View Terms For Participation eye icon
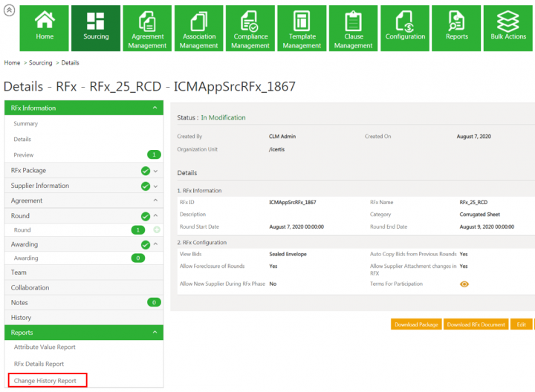 tap(464, 284)
